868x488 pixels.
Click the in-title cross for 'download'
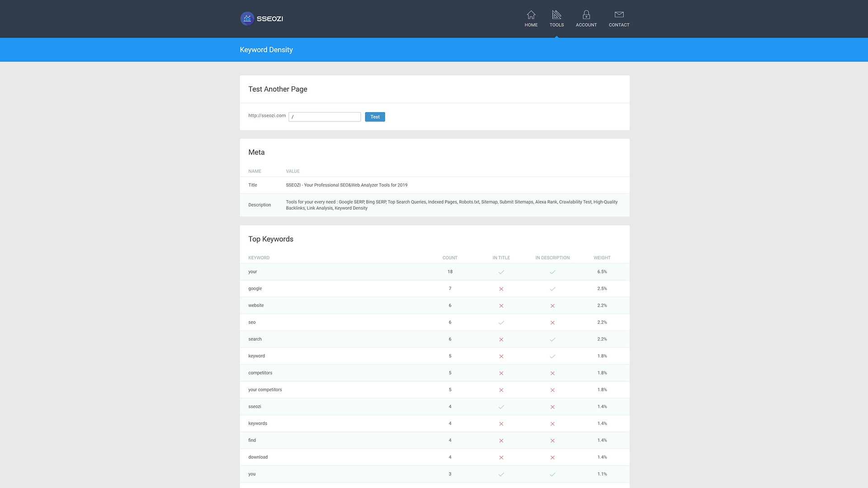click(501, 458)
